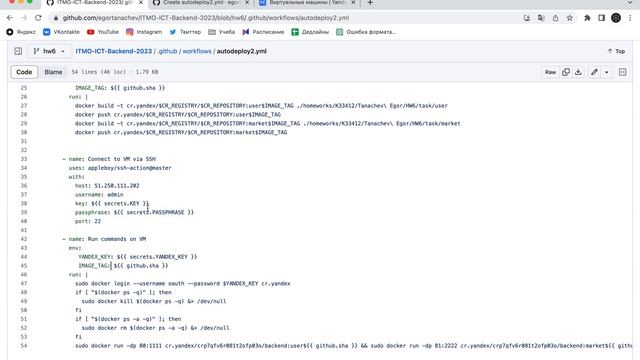View the Raw file
Image resolution: width=640 pixels, height=360 pixels.
click(x=550, y=72)
